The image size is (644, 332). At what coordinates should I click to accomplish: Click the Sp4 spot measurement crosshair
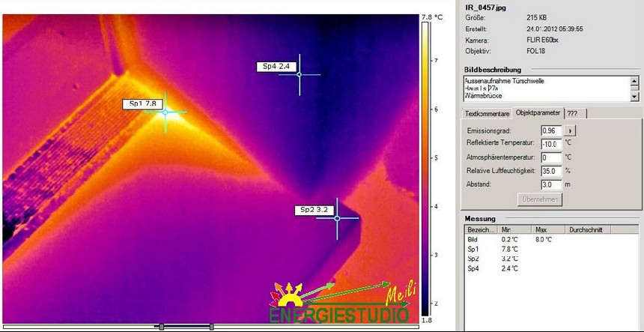300,74
